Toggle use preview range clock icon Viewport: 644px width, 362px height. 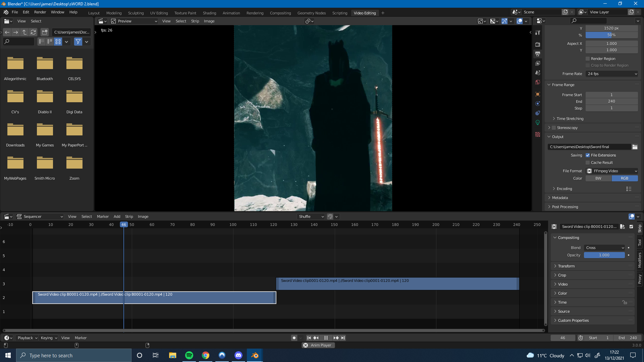tap(581, 338)
